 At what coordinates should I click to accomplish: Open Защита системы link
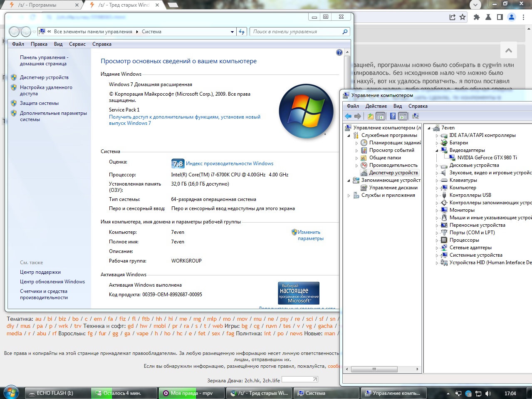click(39, 103)
